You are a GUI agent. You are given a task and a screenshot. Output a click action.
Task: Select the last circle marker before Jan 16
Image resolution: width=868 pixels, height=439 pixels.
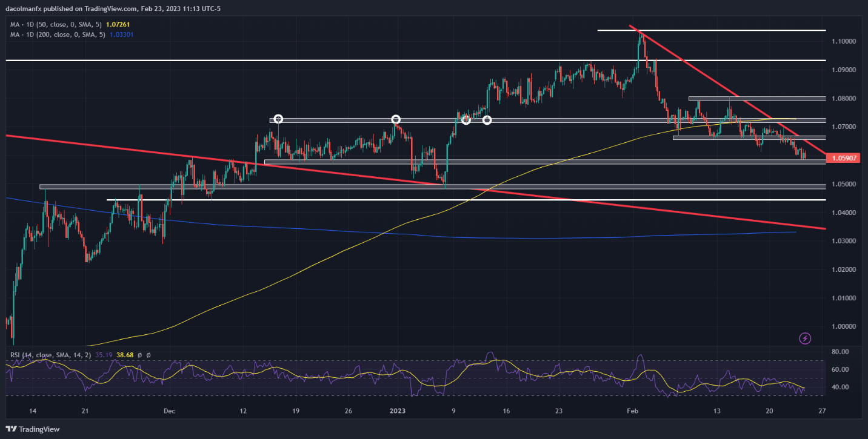pos(487,120)
